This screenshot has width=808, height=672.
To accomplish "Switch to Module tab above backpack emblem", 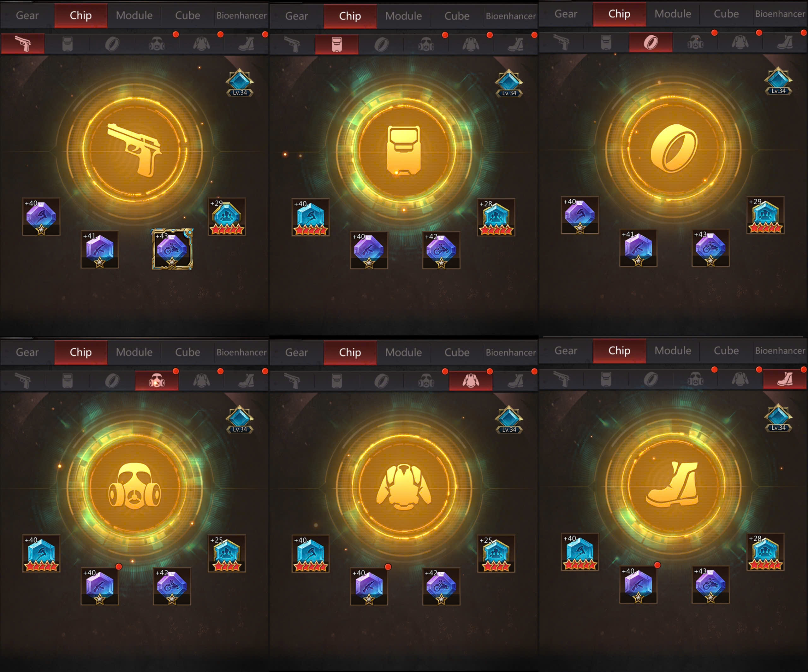I will (x=404, y=16).
